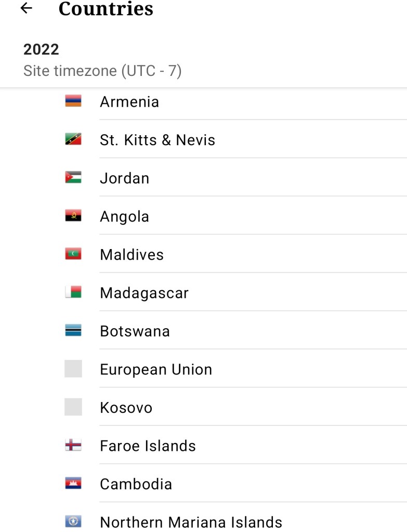This screenshot has height=532, width=407.
Task: Select the Armenia row label
Action: 129,101
